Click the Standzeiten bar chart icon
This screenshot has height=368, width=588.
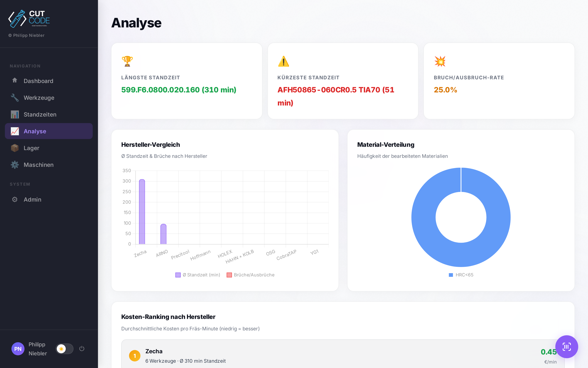tap(14, 114)
